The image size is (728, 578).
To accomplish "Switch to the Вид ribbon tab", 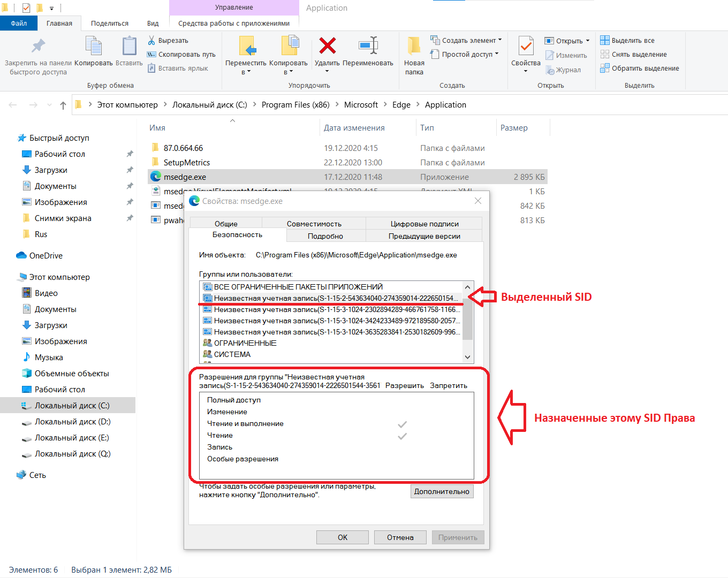I will [x=153, y=23].
